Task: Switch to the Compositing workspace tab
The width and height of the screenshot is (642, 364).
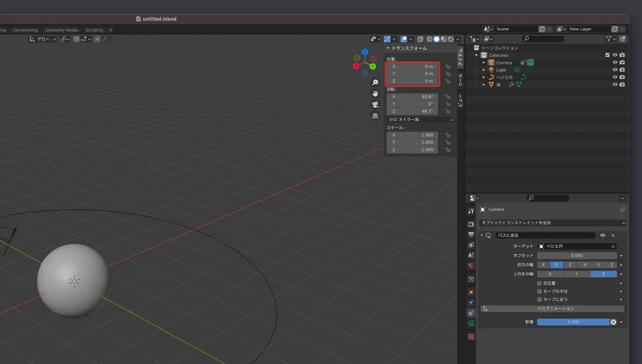Action: (x=25, y=30)
